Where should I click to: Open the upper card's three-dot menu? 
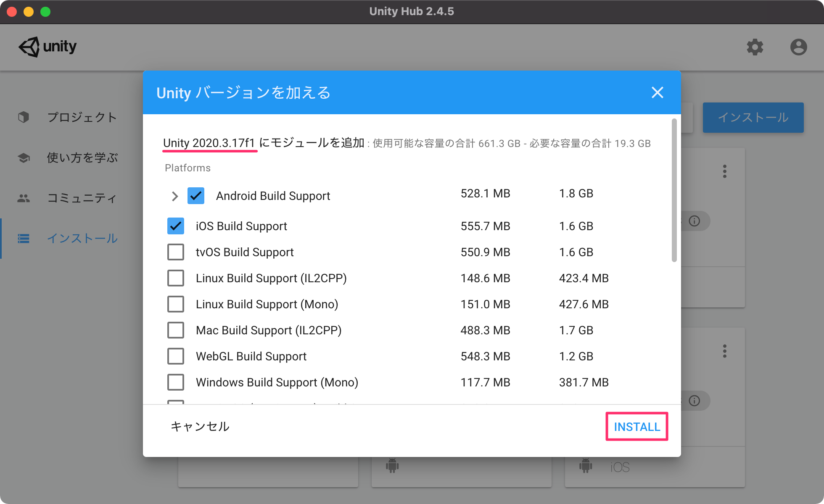pyautogui.click(x=725, y=171)
